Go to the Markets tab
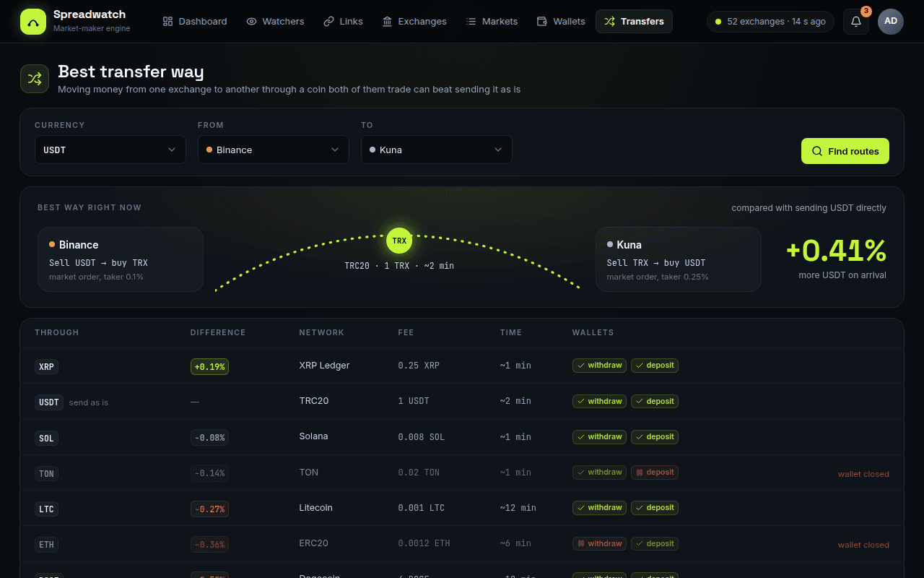The image size is (924, 578). click(492, 22)
